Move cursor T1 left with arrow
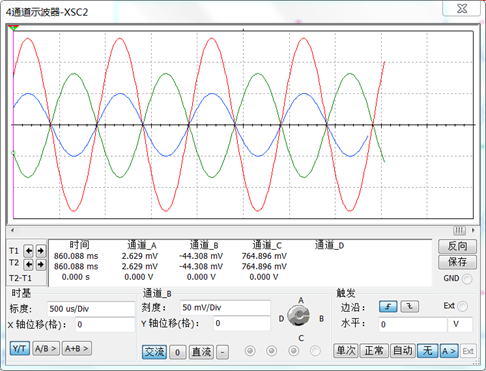486x371 pixels. pos(29,251)
